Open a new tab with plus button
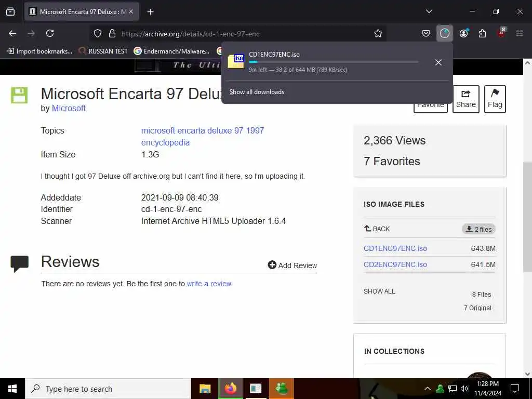532x399 pixels. (150, 12)
